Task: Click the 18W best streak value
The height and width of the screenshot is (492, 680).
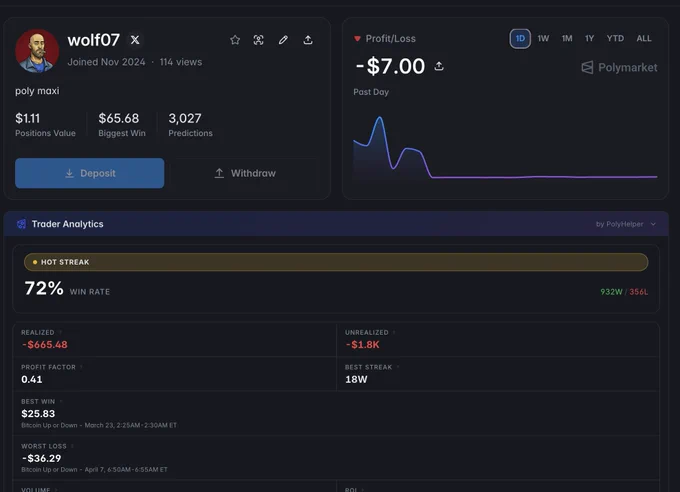Action: 356,380
